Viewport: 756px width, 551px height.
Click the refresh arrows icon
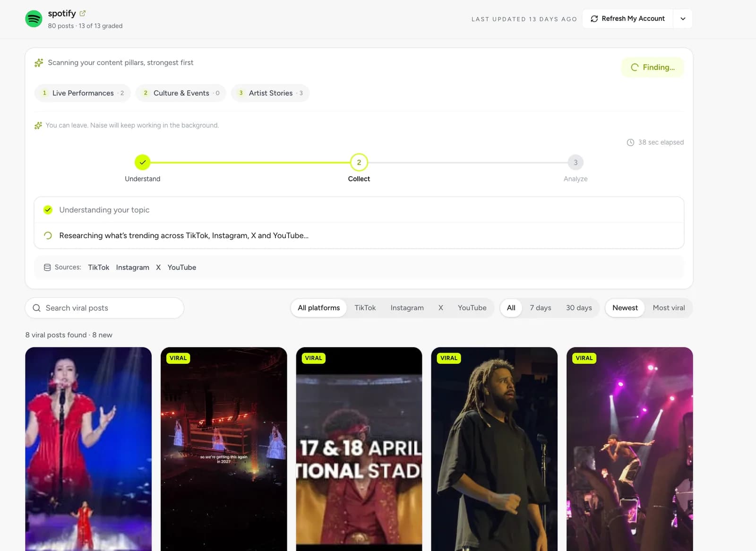pyautogui.click(x=594, y=19)
